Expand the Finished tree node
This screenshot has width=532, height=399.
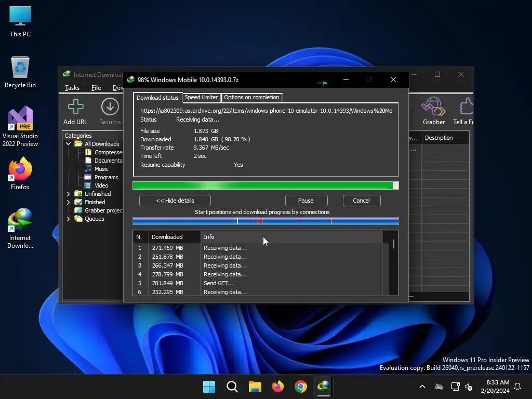68,202
